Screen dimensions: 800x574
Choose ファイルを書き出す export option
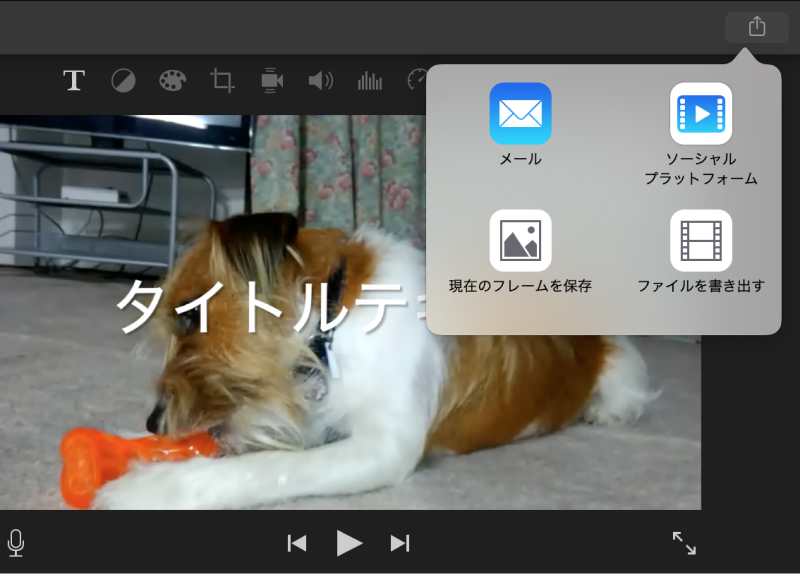tap(701, 252)
